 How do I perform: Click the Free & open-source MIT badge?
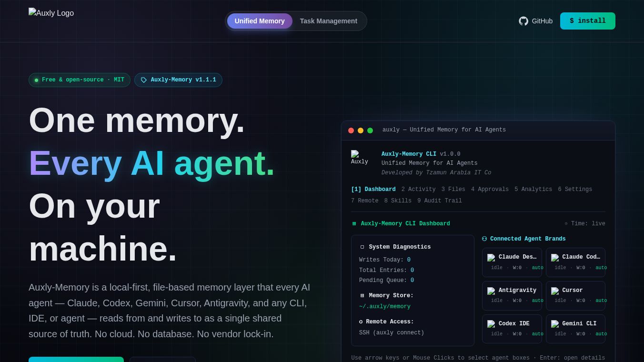click(80, 80)
